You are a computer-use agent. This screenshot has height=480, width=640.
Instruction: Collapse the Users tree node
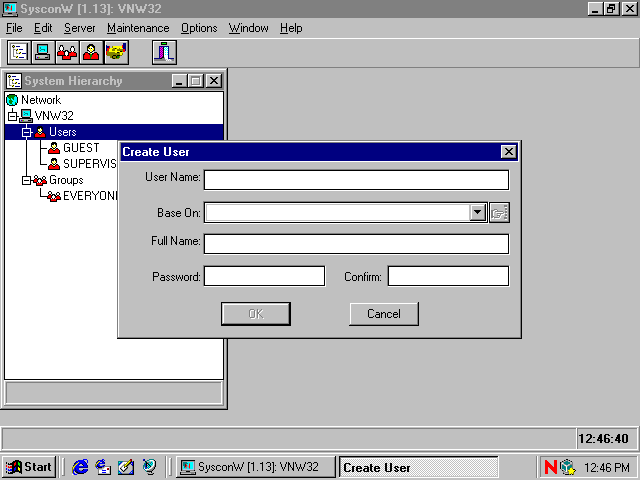(x=27, y=132)
